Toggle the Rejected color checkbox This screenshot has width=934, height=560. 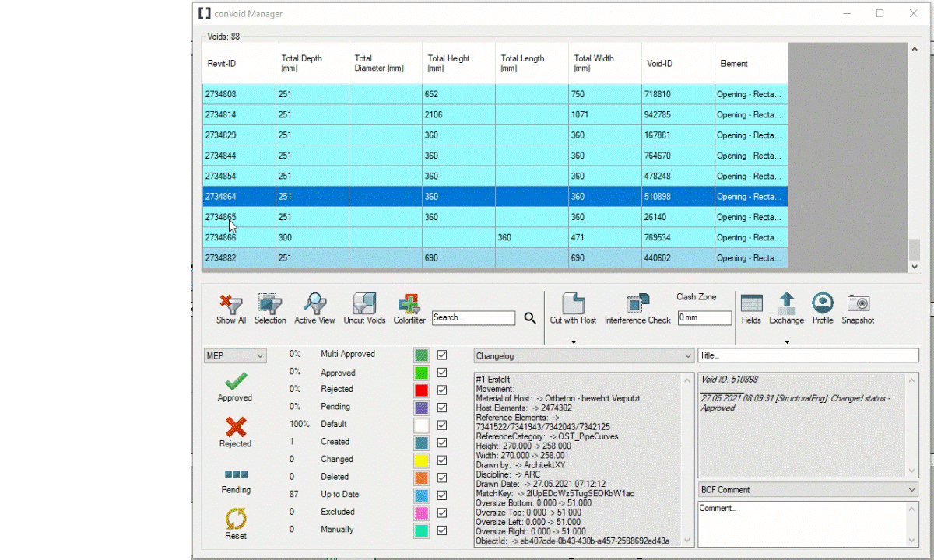[x=442, y=390]
